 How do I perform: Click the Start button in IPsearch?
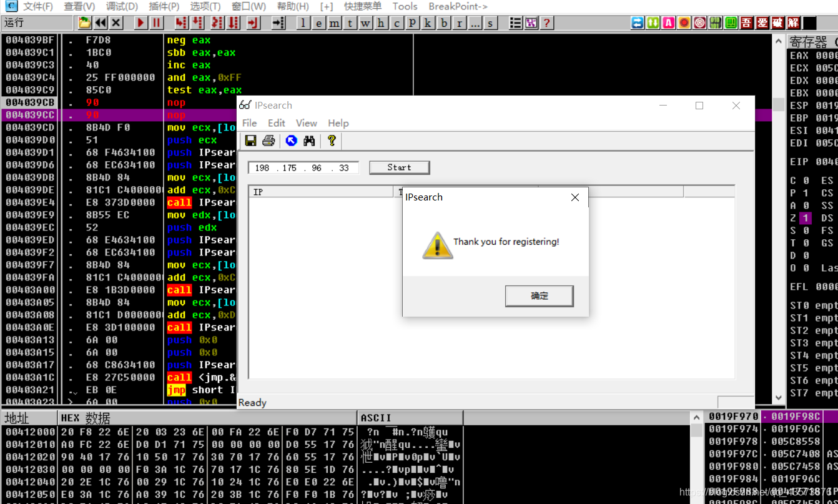[399, 167]
